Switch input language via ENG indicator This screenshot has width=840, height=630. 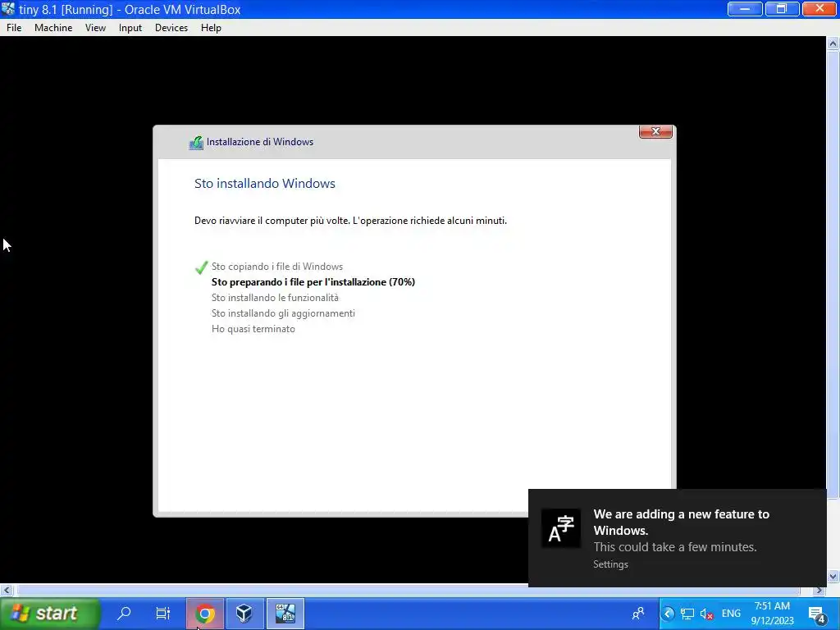[x=731, y=614]
